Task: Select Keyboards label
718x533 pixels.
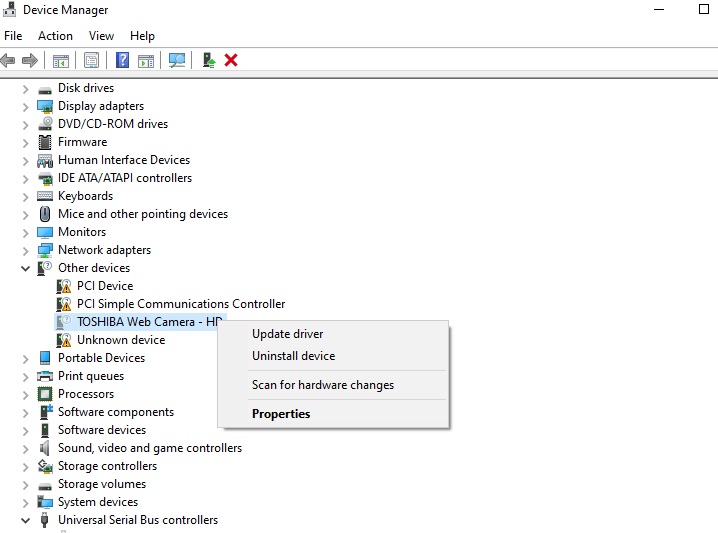Action: [85, 196]
